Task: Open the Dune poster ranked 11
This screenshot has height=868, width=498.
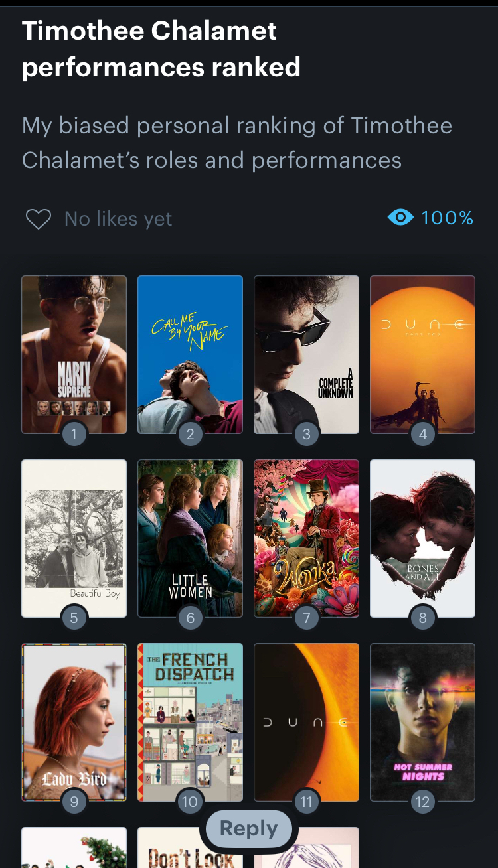Action: click(x=306, y=718)
